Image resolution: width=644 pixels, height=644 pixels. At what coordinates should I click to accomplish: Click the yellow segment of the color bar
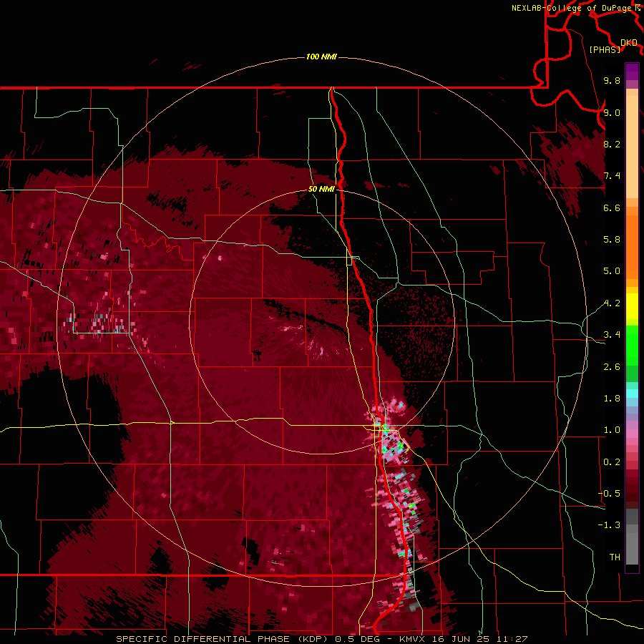[632, 306]
